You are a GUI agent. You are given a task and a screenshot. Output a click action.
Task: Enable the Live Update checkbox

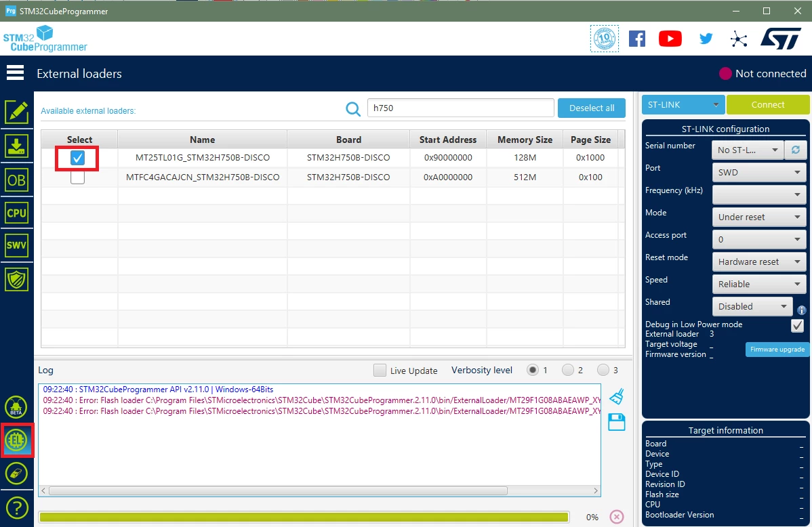[x=380, y=370]
